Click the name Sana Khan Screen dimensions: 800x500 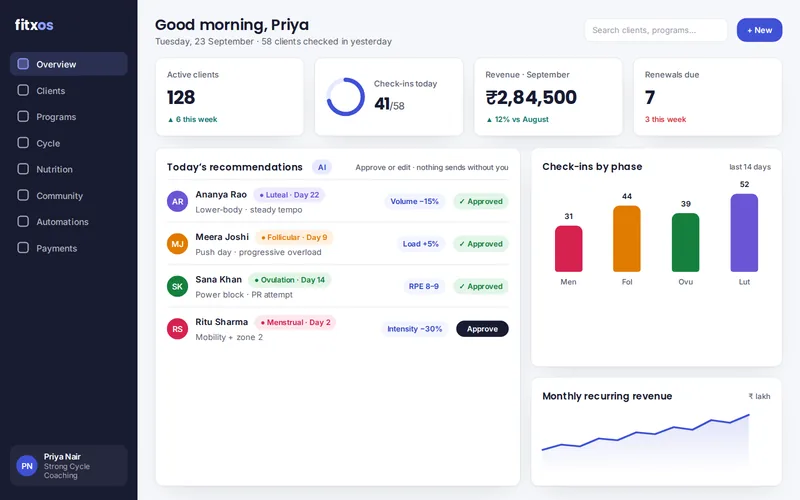tap(218, 280)
